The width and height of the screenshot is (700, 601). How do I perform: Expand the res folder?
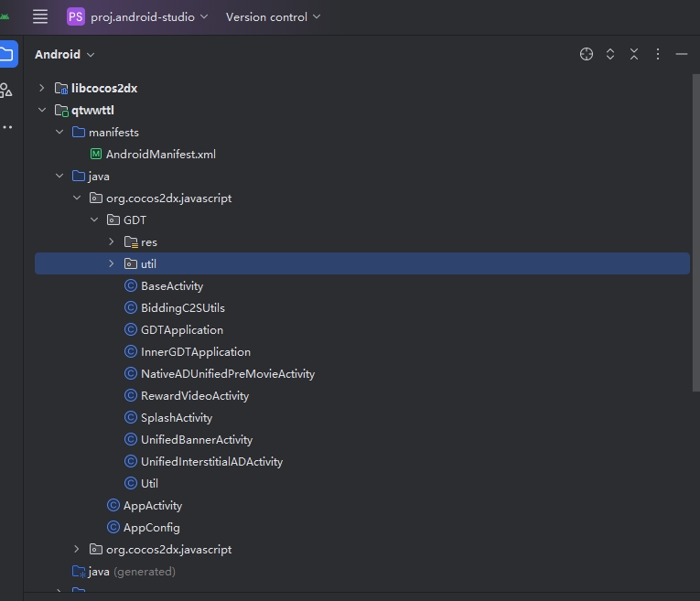112,242
